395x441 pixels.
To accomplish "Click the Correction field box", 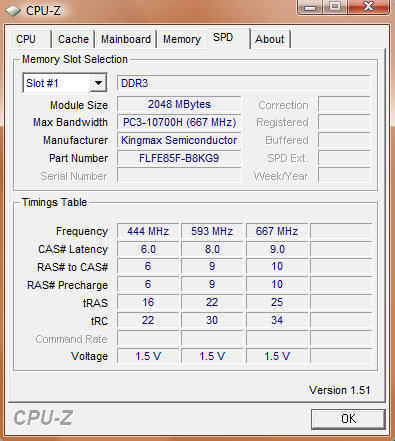I will coord(344,104).
